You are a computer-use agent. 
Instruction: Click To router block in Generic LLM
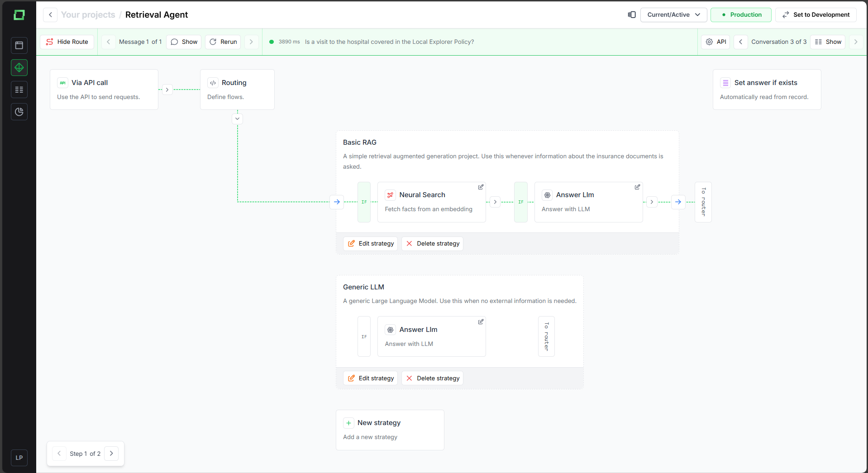pos(546,337)
